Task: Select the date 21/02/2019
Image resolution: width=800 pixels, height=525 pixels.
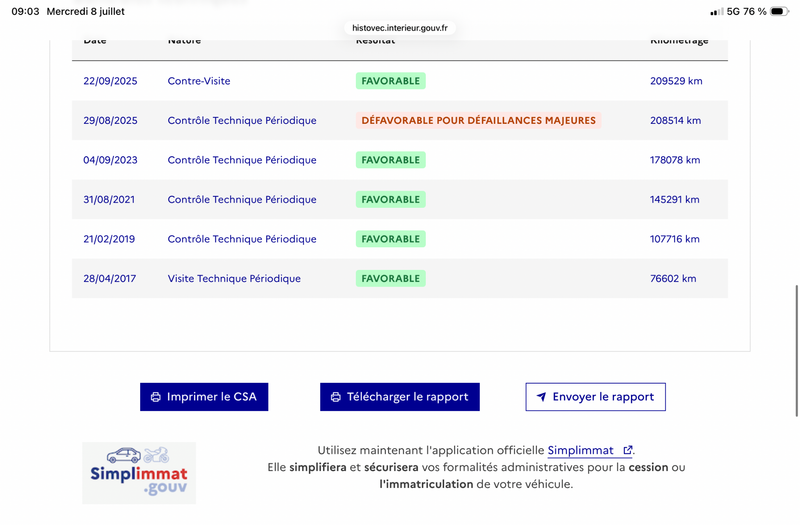Action: tap(109, 239)
